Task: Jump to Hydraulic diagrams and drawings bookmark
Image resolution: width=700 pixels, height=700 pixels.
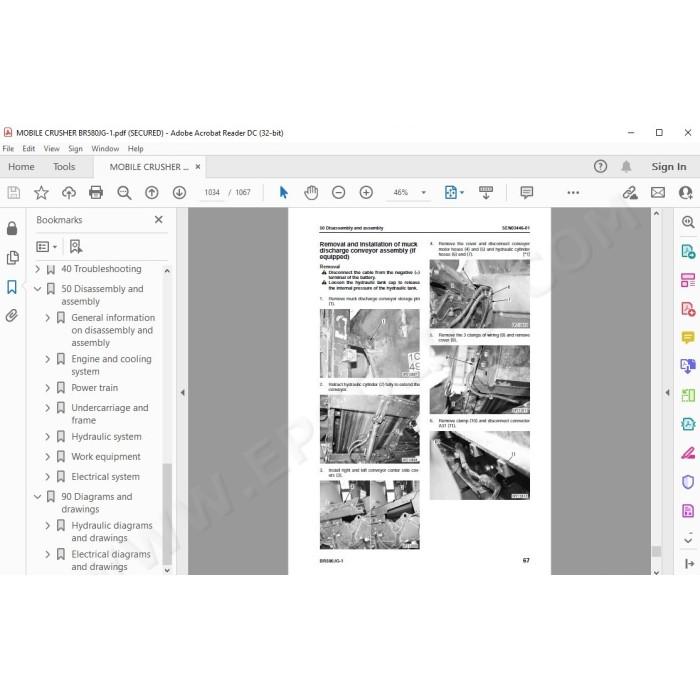Action: coord(112,532)
